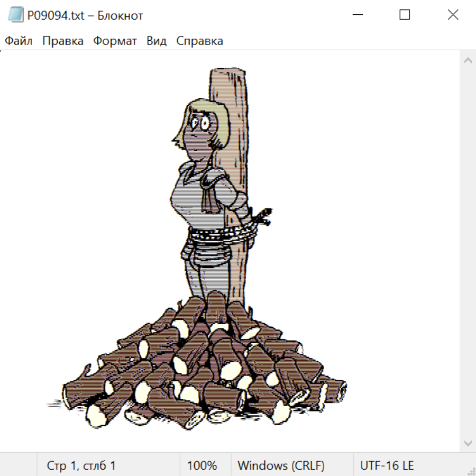Image resolution: width=476 pixels, height=476 pixels.
Task: Click the Windows (CRLF) status field
Action: tap(281, 466)
